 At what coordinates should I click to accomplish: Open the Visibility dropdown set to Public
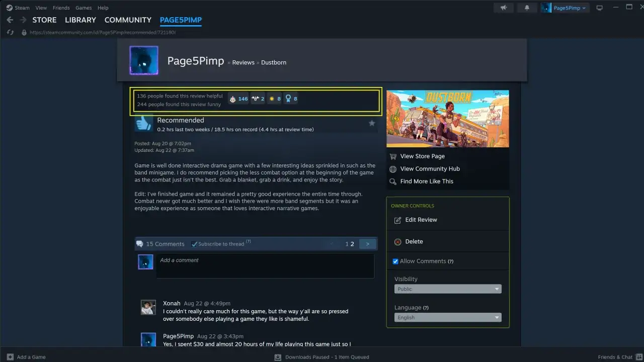click(447, 289)
